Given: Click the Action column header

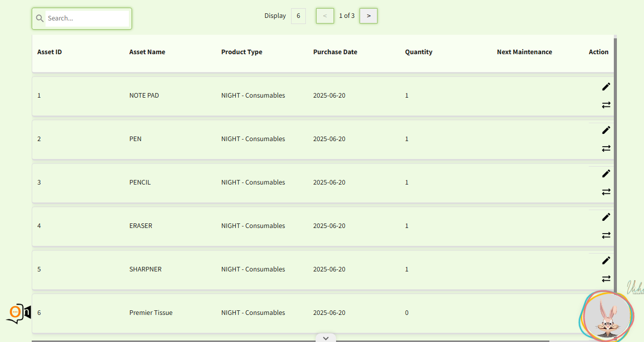Looking at the screenshot, I should pyautogui.click(x=598, y=52).
